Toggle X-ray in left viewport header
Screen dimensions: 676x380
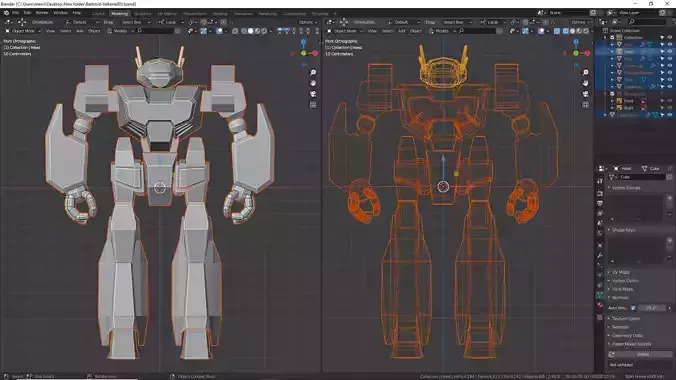[235, 31]
